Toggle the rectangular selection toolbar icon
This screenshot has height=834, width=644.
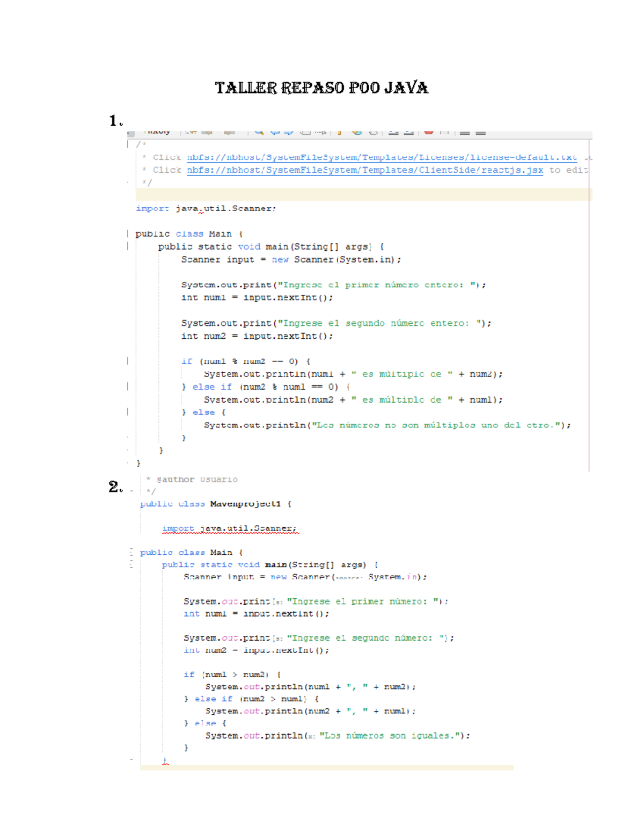point(320,132)
